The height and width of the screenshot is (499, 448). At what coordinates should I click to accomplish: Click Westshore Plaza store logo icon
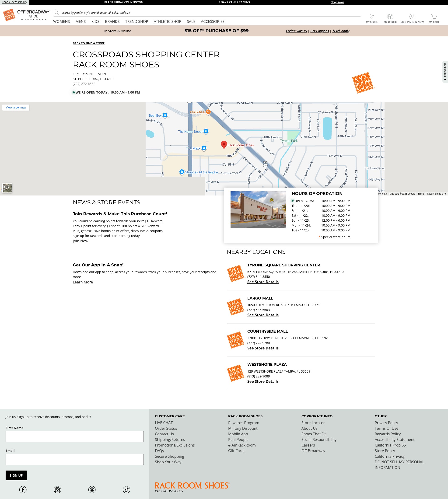[x=236, y=373]
